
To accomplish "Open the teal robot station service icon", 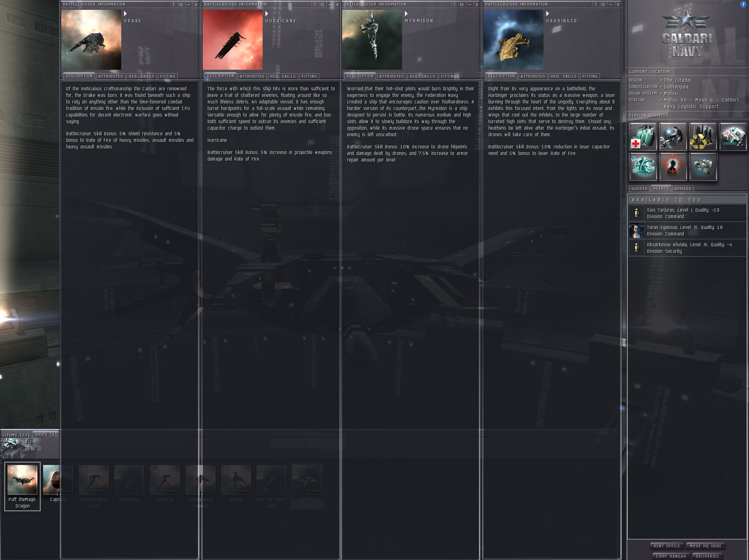I will click(643, 166).
